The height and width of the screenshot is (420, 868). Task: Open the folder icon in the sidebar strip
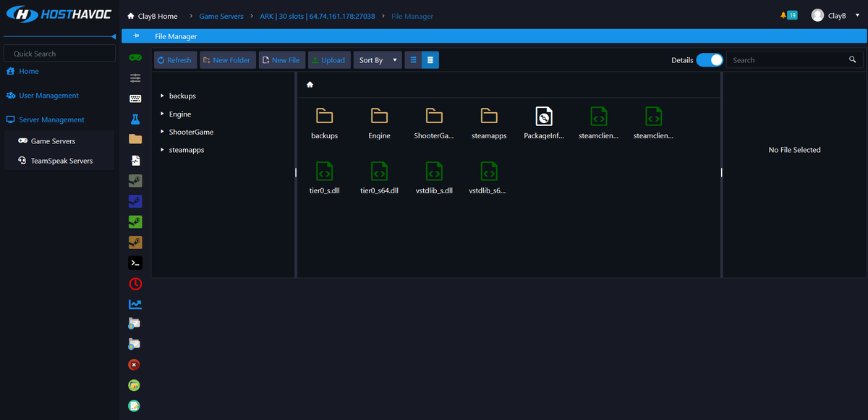[x=135, y=138]
